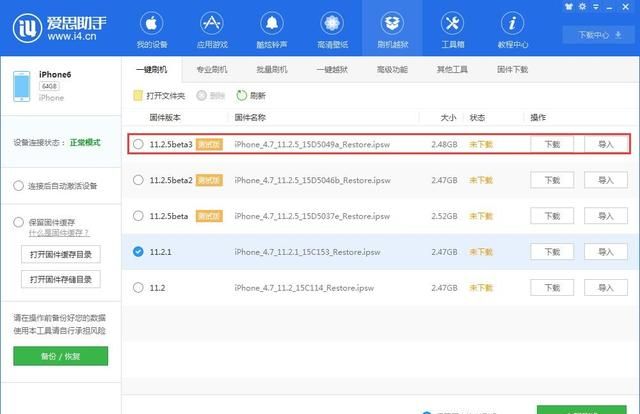The width and height of the screenshot is (640, 414).
Task: Click 下载 for 11.2 firmware
Action: (x=552, y=288)
